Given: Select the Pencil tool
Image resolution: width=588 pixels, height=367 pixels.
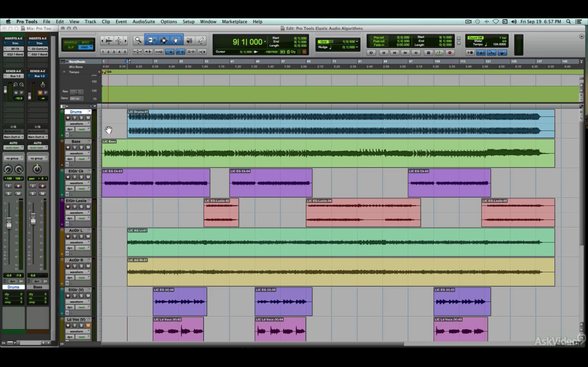Looking at the screenshot, I should point(201,40).
